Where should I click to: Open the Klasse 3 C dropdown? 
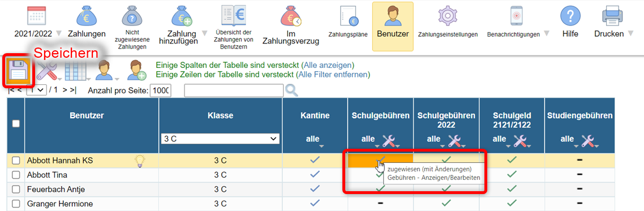point(220,139)
